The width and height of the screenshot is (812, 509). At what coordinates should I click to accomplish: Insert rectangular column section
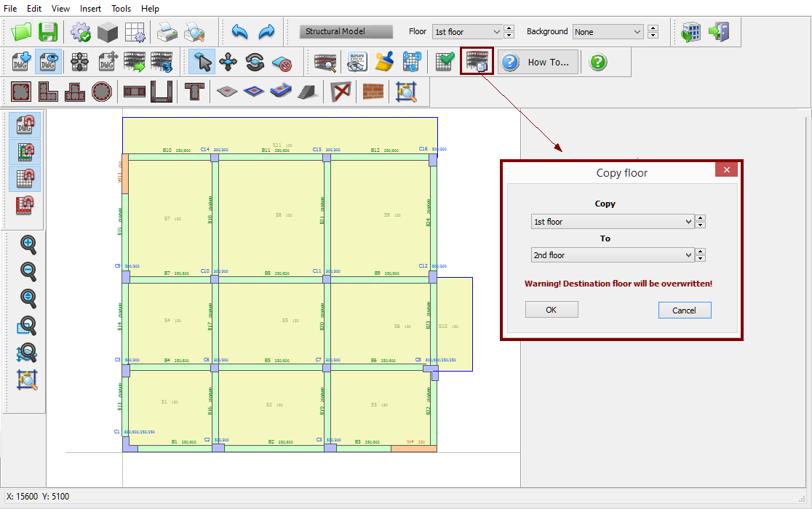point(21,92)
